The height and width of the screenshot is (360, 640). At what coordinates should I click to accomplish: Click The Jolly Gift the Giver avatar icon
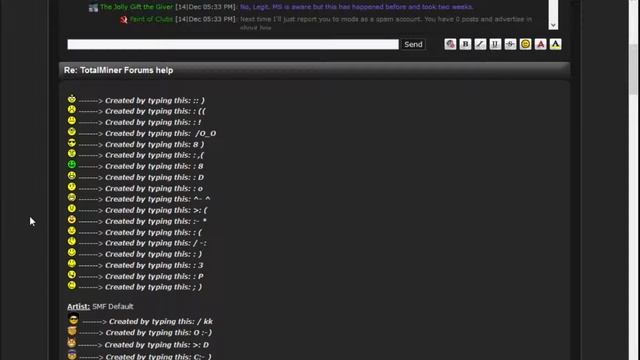point(93,7)
